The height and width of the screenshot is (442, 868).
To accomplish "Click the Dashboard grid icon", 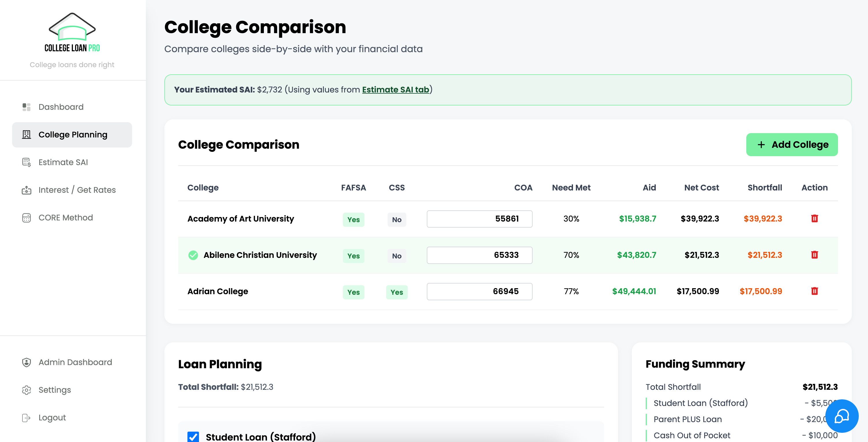I will pos(26,107).
